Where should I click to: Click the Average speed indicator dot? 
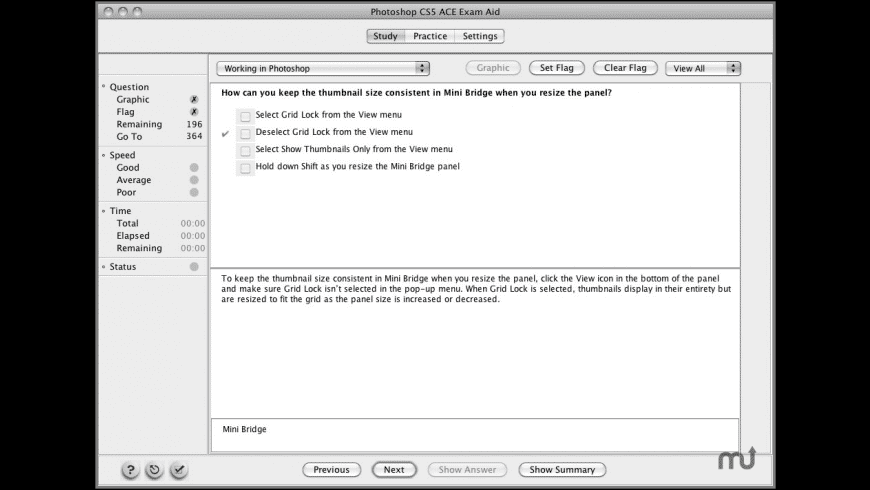194,180
